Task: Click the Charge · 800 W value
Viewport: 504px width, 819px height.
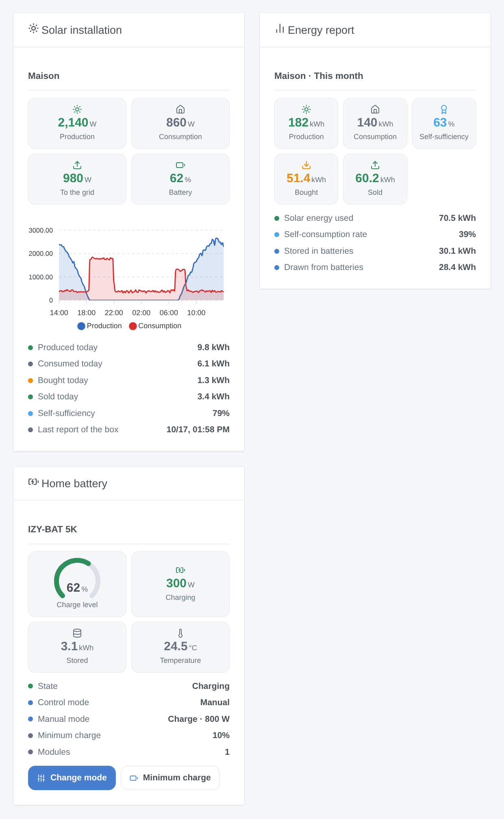Action: [199, 719]
